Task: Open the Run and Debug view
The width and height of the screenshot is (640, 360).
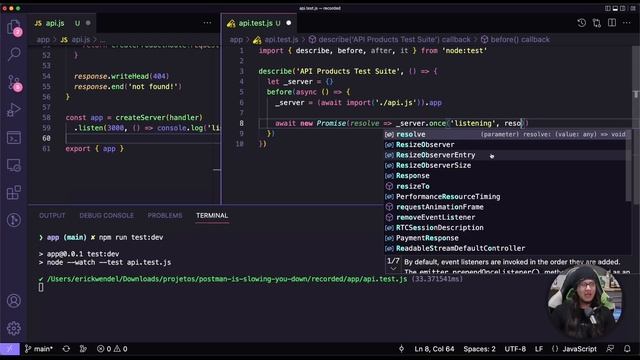Action: pos(14,110)
